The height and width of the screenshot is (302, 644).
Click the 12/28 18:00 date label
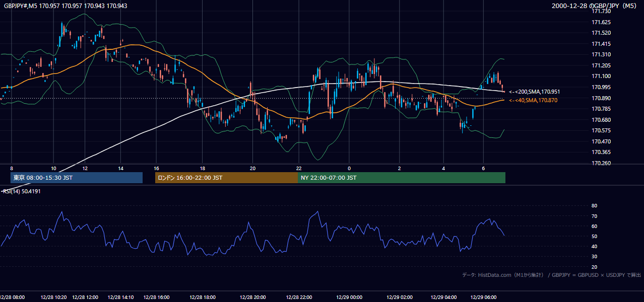[202, 297]
